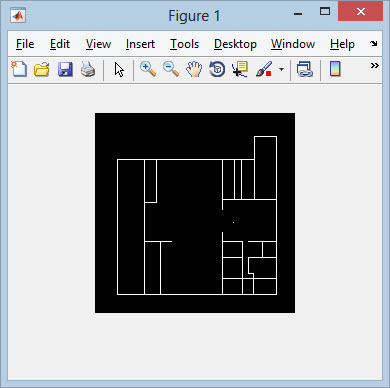Activate the Zoom In magnifier tool
The width and height of the screenshot is (390, 388).
(x=148, y=69)
